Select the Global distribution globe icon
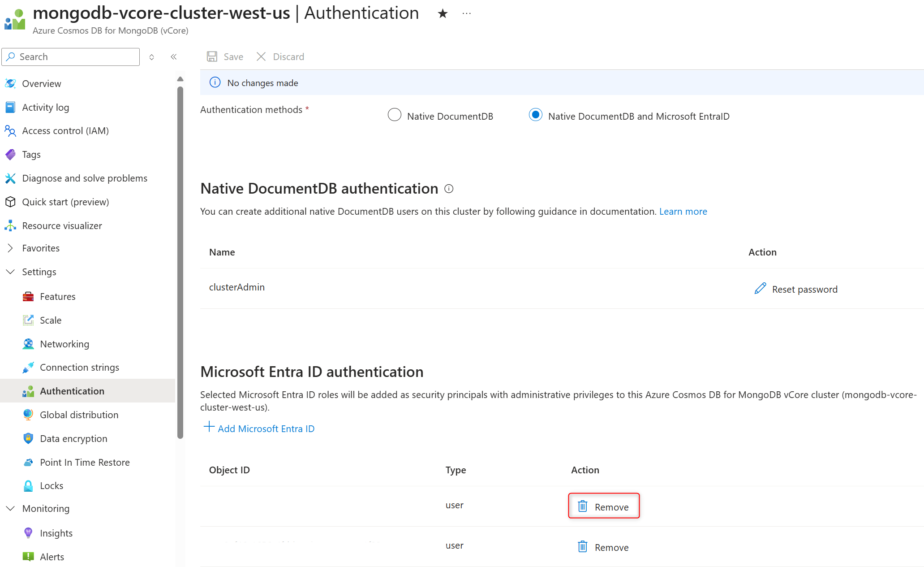Screen dimensions: 924x567 28,414
